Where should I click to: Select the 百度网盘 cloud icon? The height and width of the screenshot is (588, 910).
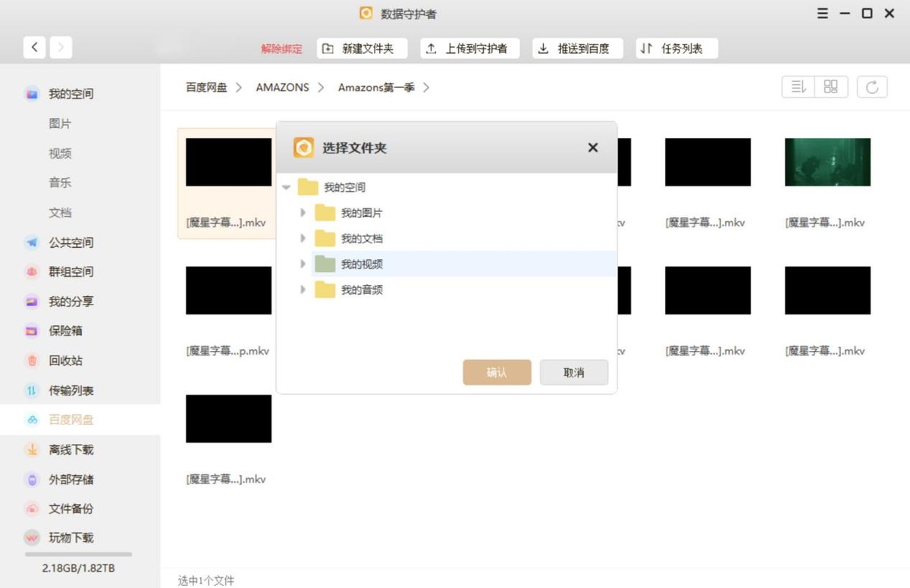tap(32, 420)
